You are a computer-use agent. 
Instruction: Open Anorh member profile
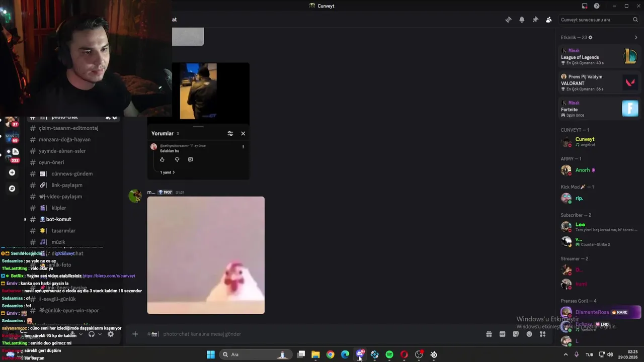pyautogui.click(x=599, y=170)
